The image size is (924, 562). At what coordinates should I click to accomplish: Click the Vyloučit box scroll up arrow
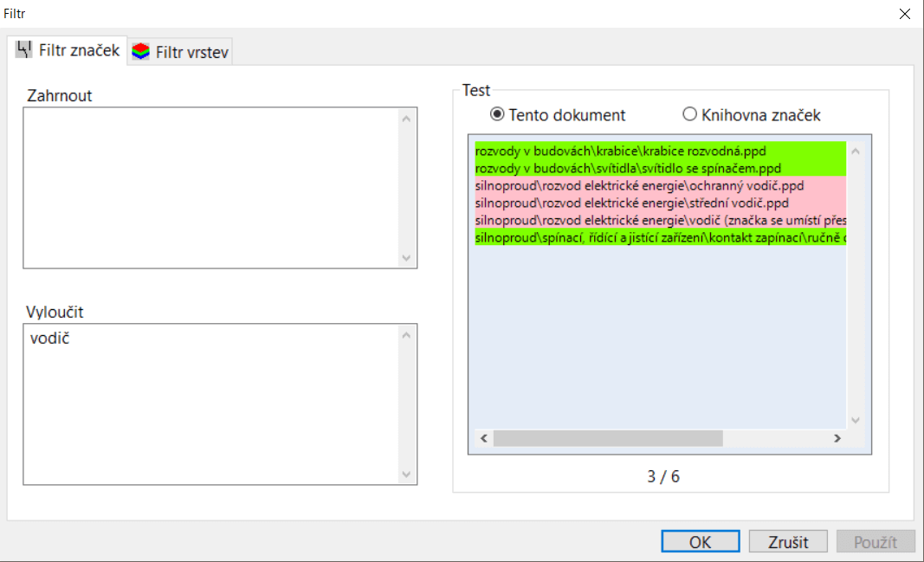tap(406, 335)
